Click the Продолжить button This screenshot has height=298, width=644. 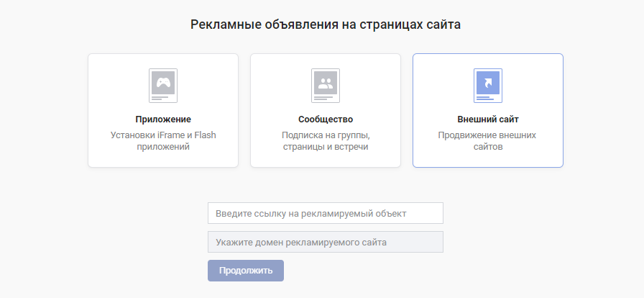[246, 271]
